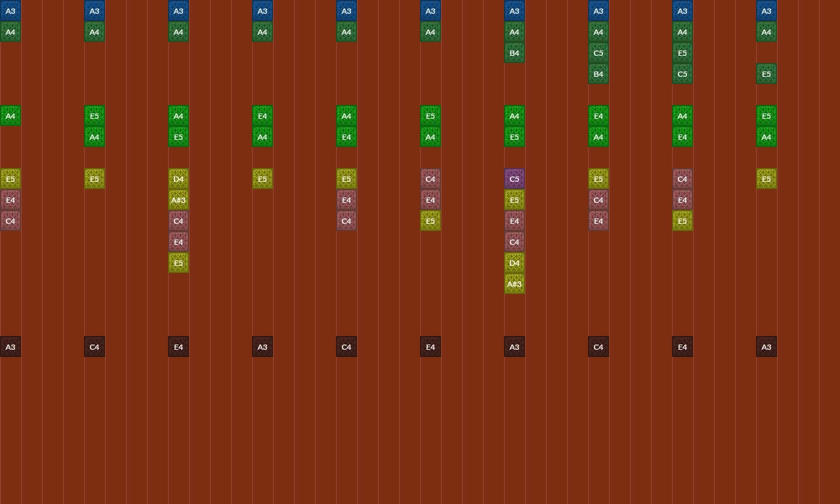Select dark green B4 directly below A4

[514, 52]
